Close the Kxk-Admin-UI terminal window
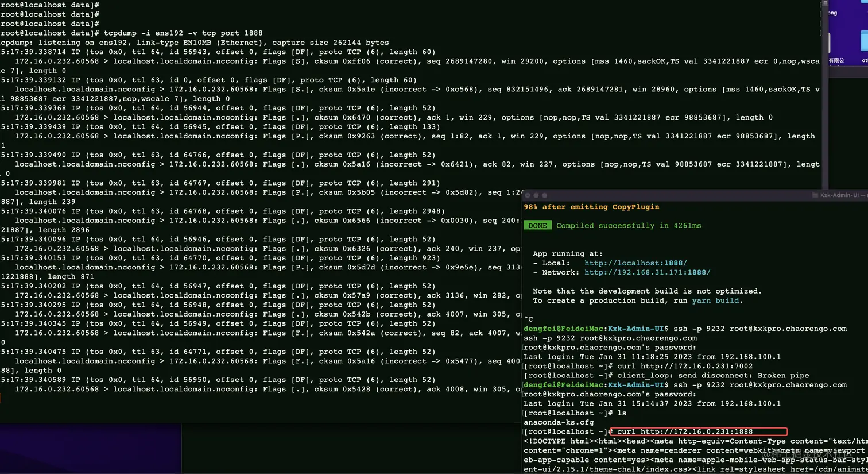868x474 pixels. point(528,195)
